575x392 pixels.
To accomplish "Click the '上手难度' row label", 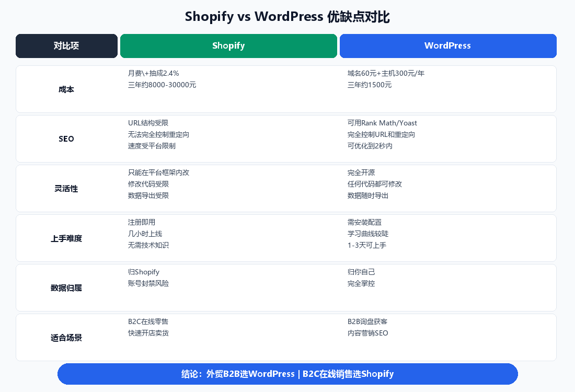I will (66, 239).
